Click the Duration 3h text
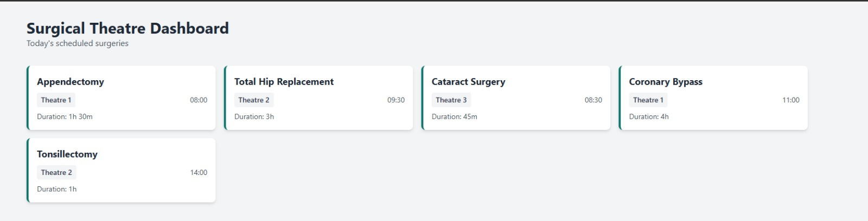This screenshot has height=221, width=868. [254, 117]
